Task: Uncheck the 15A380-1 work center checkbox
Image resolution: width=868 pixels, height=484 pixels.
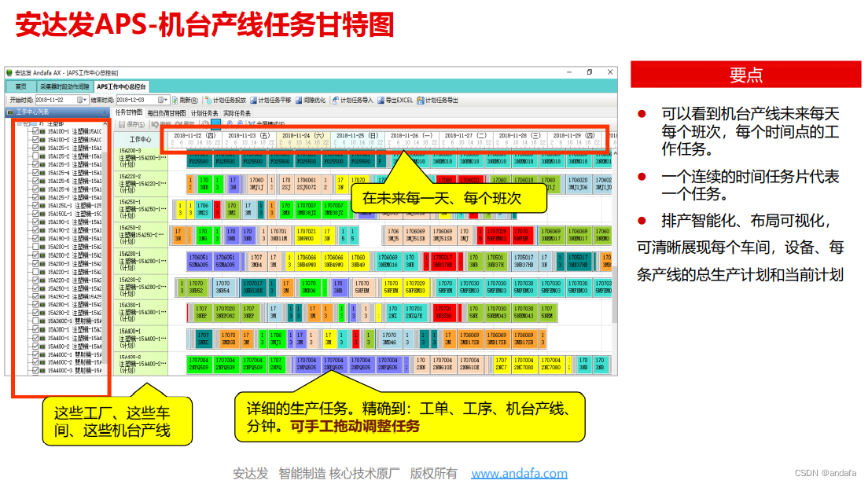Action: click(x=35, y=329)
